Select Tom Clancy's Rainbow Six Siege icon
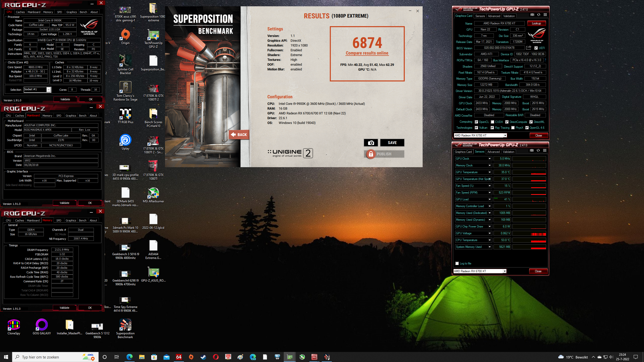 tap(125, 91)
